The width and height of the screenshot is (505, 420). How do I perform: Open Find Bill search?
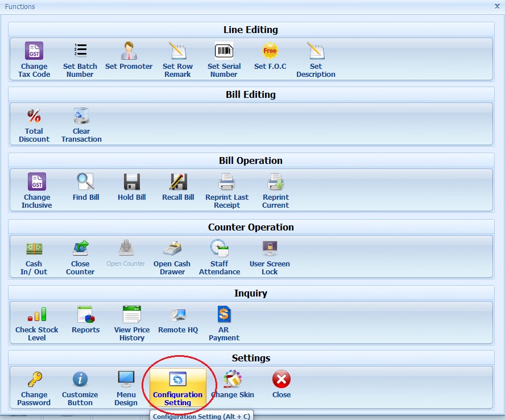point(86,183)
